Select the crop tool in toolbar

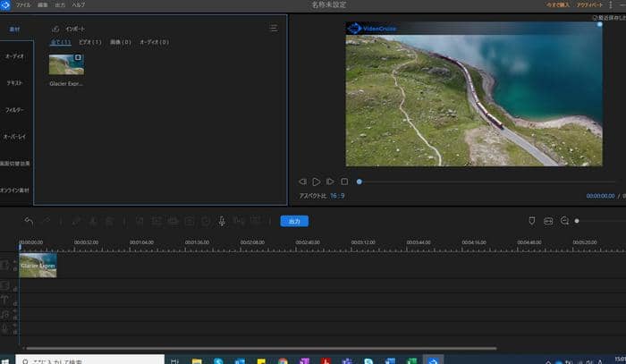pyautogui.click(x=140, y=221)
